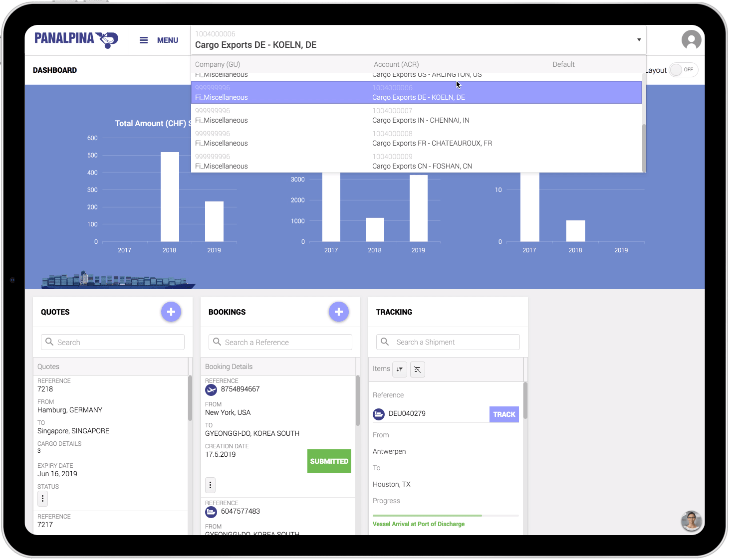
Task: Collapse the account selector dropdown arrow
Action: 639,40
